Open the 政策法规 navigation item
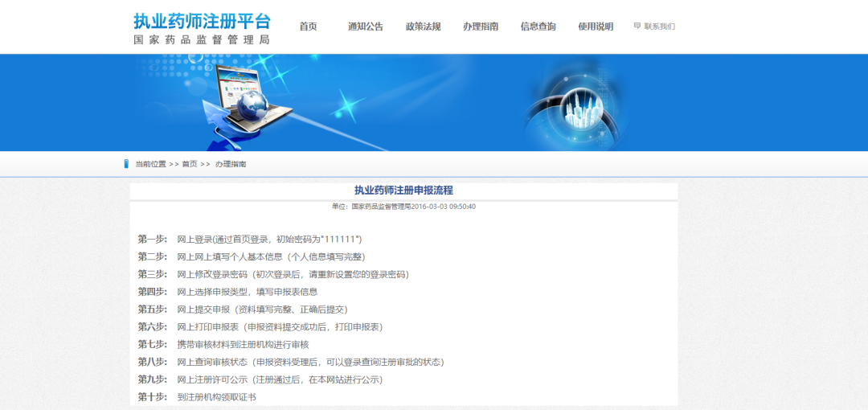The image size is (868, 410). click(x=423, y=27)
